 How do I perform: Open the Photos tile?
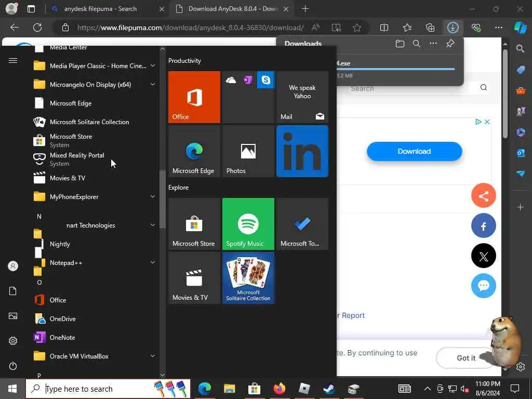[248, 151]
